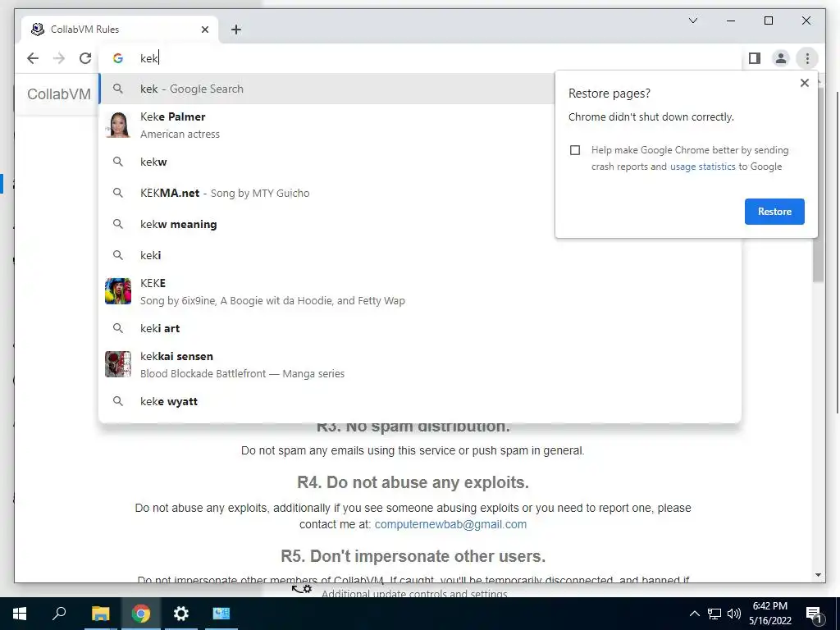Viewport: 840px width, 630px height.
Task: Choose 'keki art' suggestion
Action: click(420, 328)
